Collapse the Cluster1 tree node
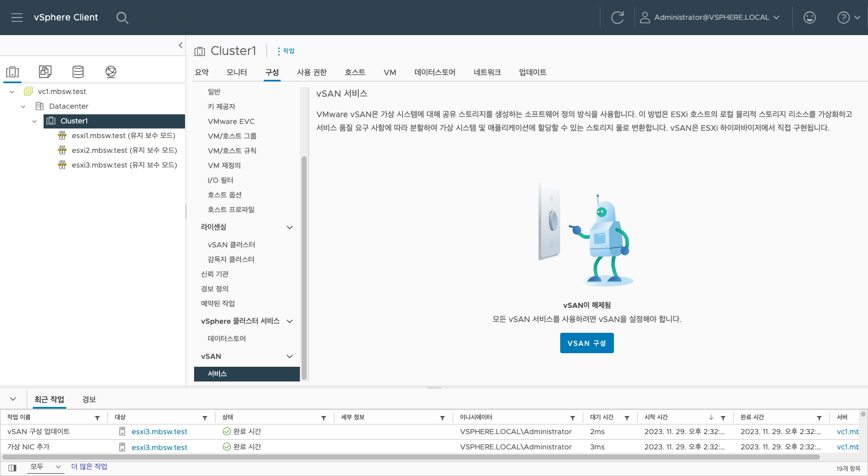The image size is (868, 476). tap(35, 121)
